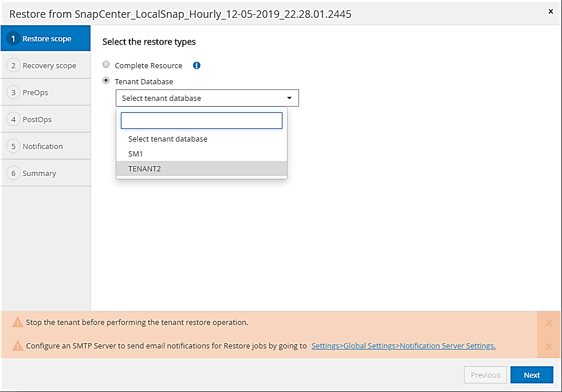Open Notification Server Settings link

[403, 346]
